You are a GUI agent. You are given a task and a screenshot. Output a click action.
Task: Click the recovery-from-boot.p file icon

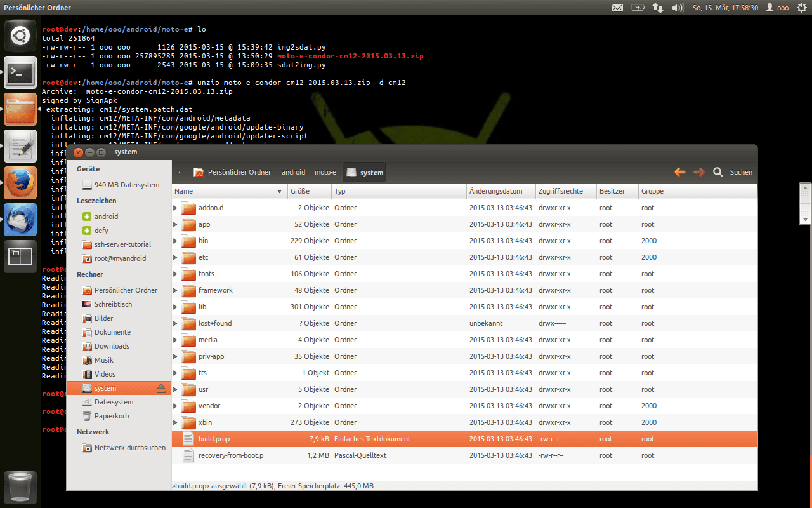(188, 455)
